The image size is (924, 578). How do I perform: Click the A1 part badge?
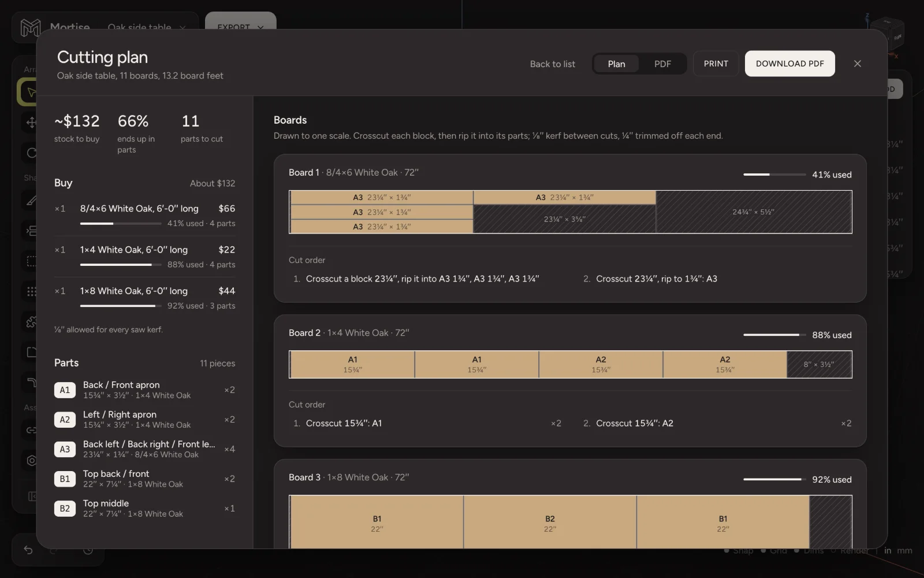65,390
